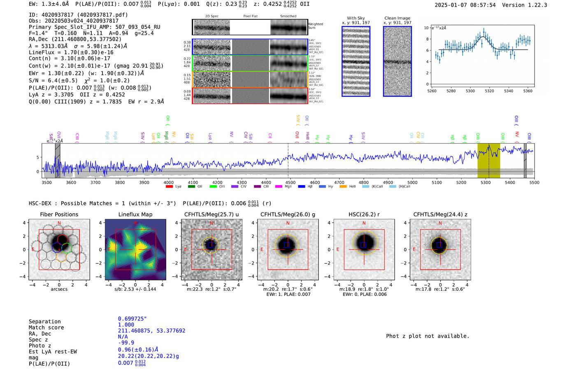
Task: Open the CFHTLS/Meg(26.0) g cutout
Action: [288, 249]
